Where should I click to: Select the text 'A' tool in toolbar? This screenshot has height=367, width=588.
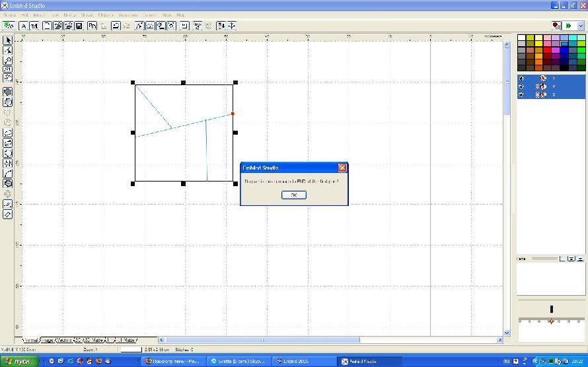(x=24, y=26)
